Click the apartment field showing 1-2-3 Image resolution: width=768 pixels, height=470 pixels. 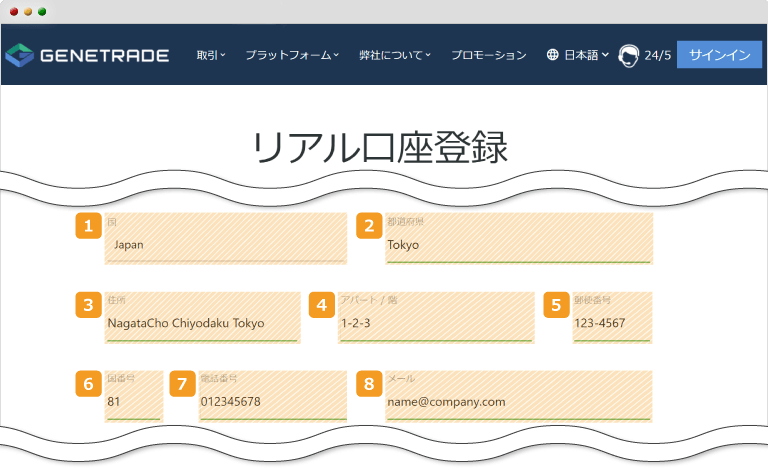(436, 318)
